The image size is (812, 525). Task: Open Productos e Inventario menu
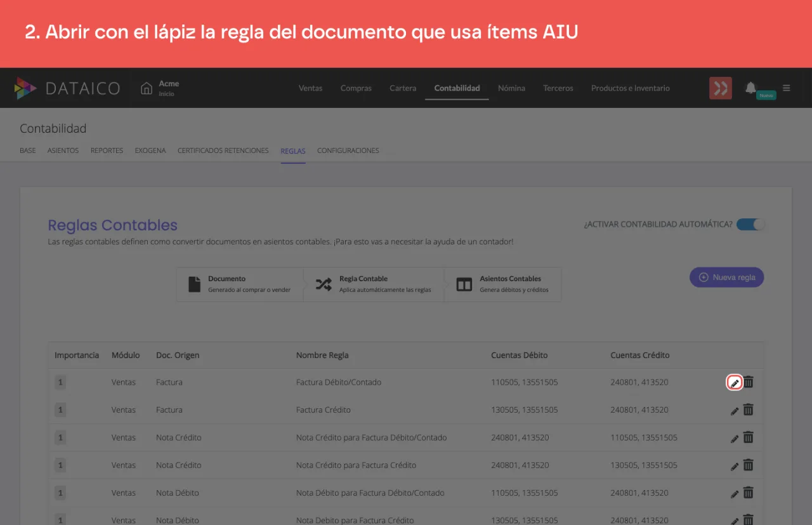point(631,88)
